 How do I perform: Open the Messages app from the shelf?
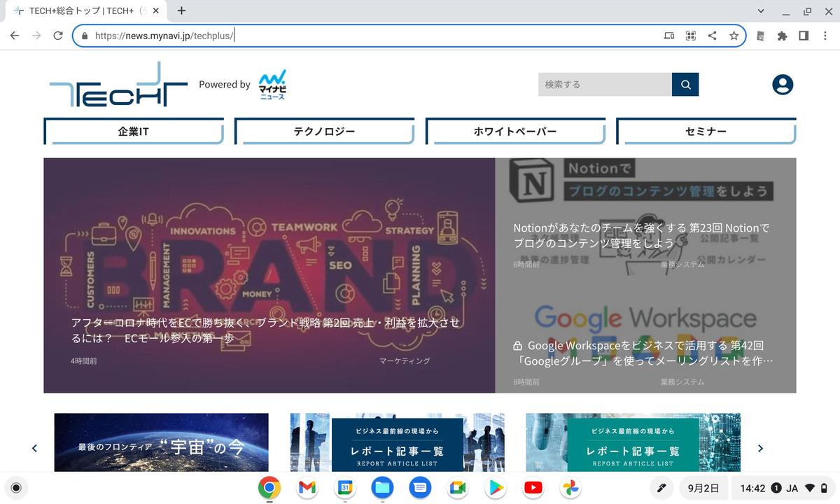[420, 488]
